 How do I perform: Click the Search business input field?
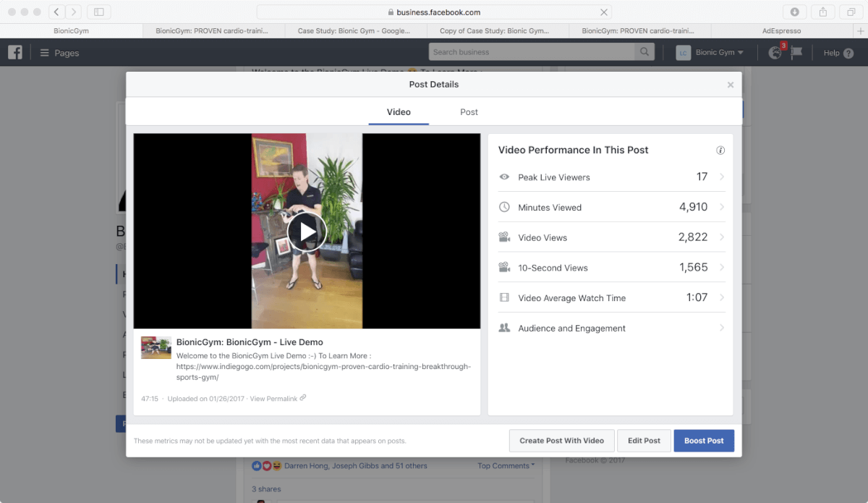point(532,52)
